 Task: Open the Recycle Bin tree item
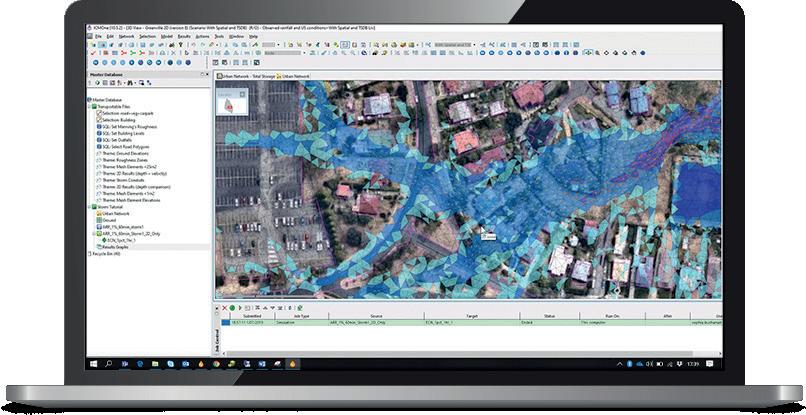[x=104, y=254]
